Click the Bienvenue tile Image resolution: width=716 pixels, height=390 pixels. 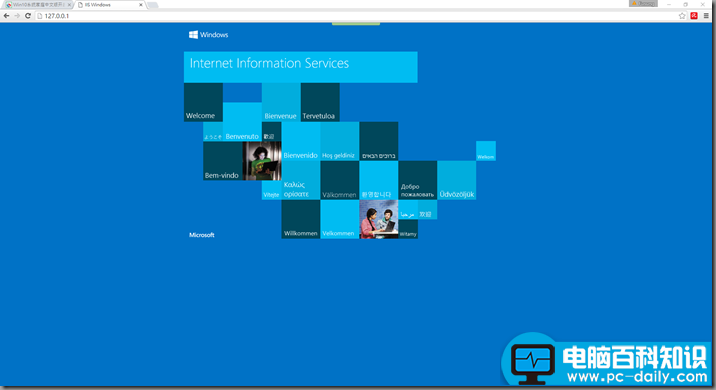coord(281,102)
